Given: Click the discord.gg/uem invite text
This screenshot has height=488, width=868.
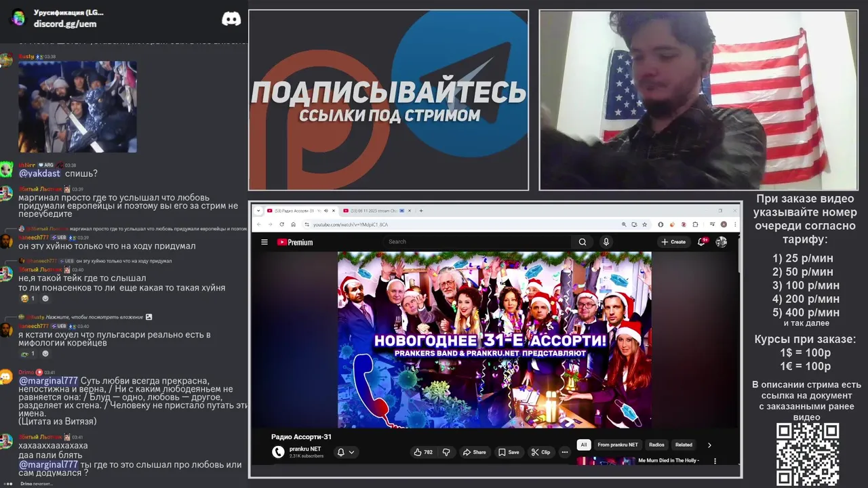Looking at the screenshot, I should point(65,24).
